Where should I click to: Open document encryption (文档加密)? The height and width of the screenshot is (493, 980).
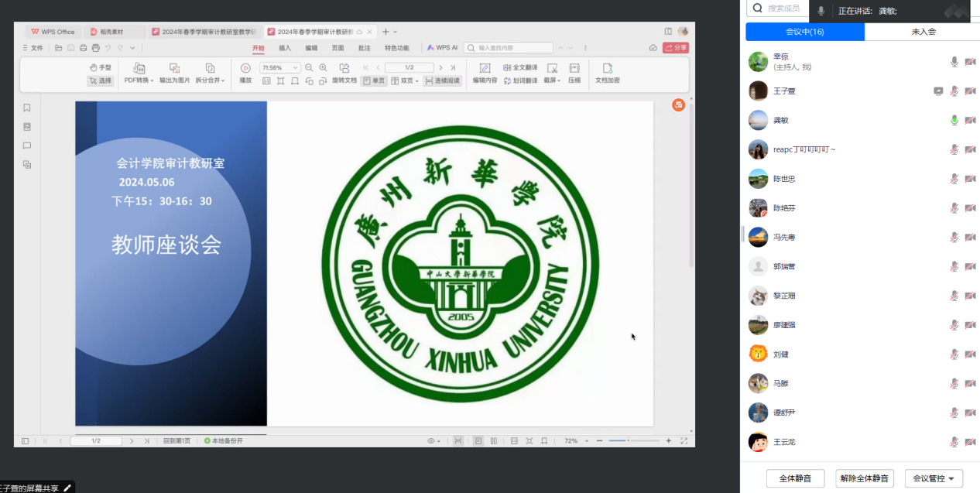point(607,68)
